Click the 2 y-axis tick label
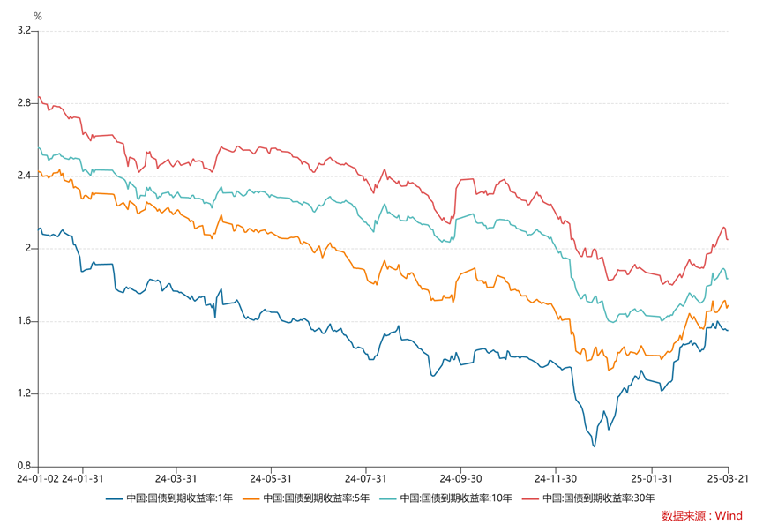This screenshot has height=532, width=763. tap(27, 248)
